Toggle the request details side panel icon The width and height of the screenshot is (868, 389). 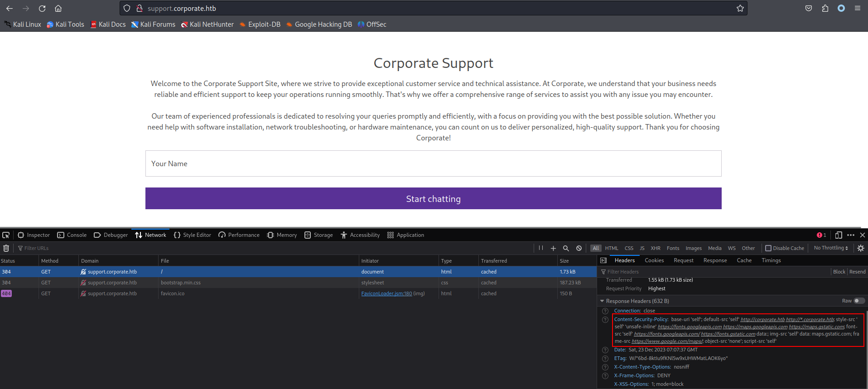[603, 260]
